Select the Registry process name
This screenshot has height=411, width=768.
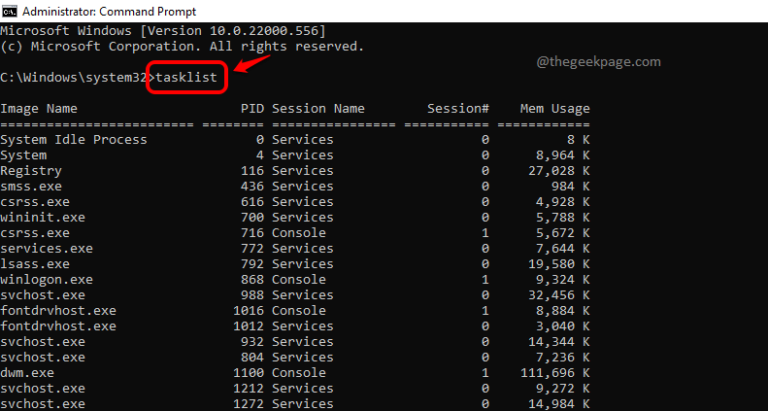click(x=31, y=171)
